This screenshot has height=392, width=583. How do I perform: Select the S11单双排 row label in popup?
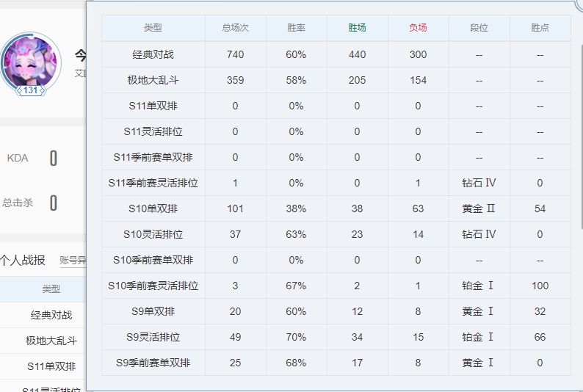(x=153, y=106)
